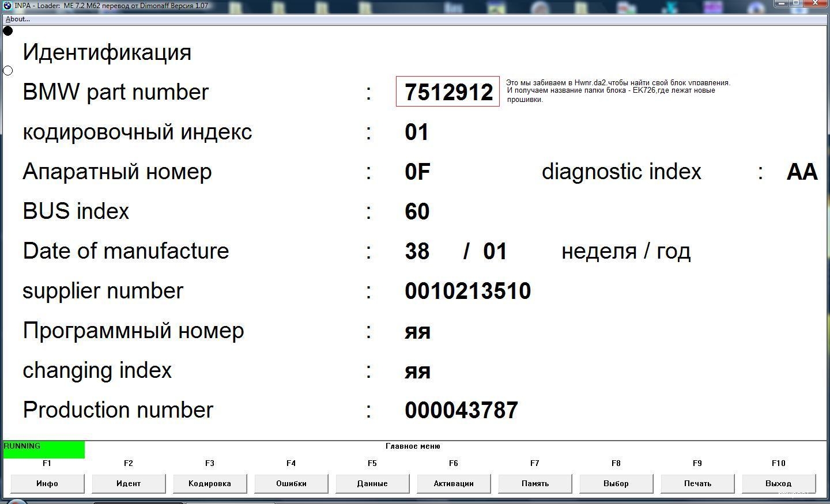Click the Активации button
The image size is (830, 504).
tap(454, 483)
